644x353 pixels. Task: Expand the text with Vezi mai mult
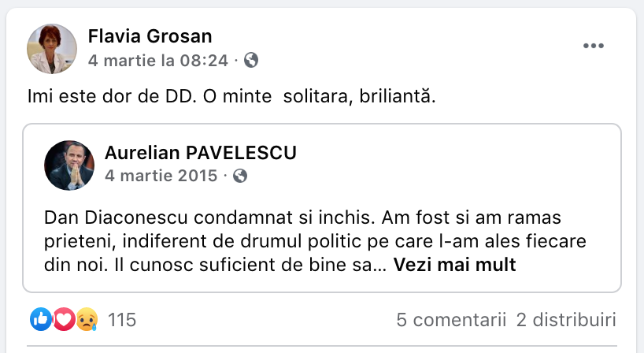pyautogui.click(x=454, y=265)
